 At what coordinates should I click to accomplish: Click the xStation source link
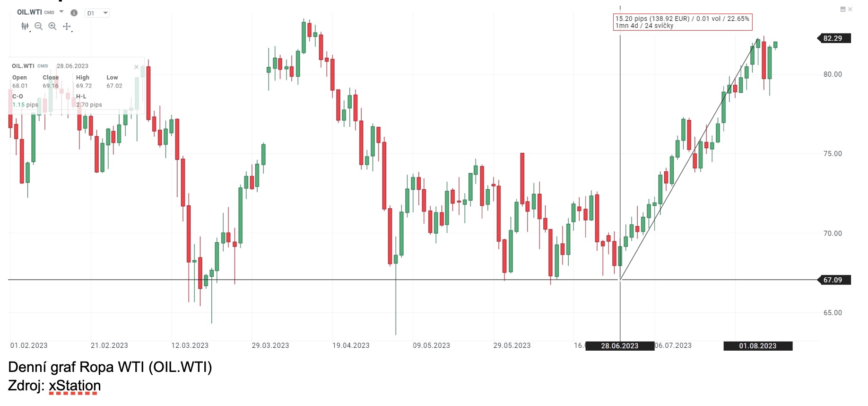[x=74, y=386]
